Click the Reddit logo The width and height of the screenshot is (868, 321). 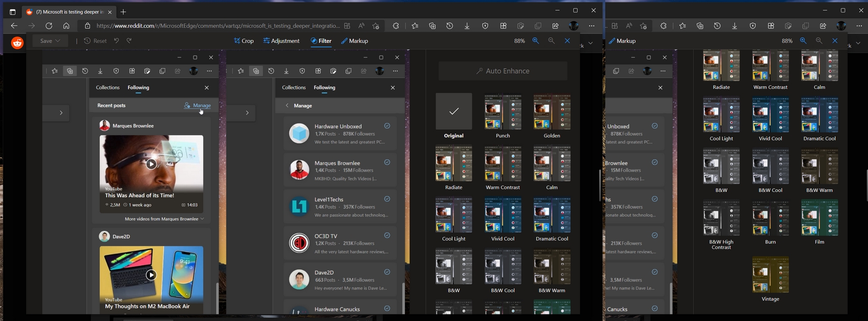[x=18, y=43]
